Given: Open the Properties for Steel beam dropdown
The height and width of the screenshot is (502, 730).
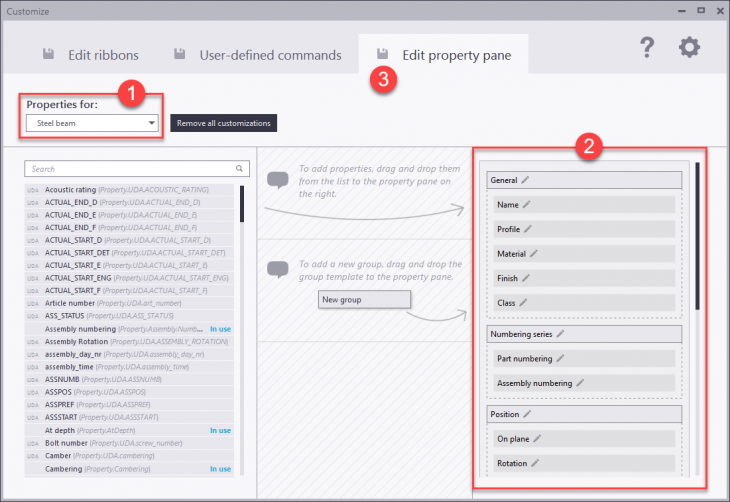Looking at the screenshot, I should [92, 123].
